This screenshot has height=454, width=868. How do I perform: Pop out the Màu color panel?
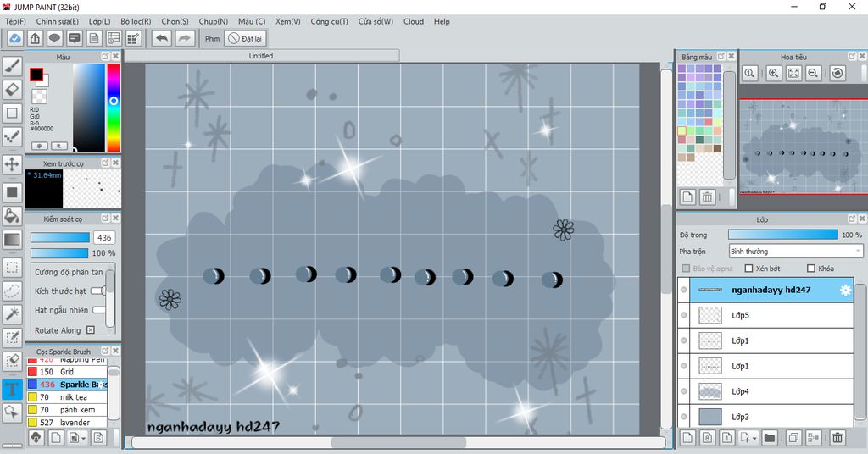click(105, 57)
